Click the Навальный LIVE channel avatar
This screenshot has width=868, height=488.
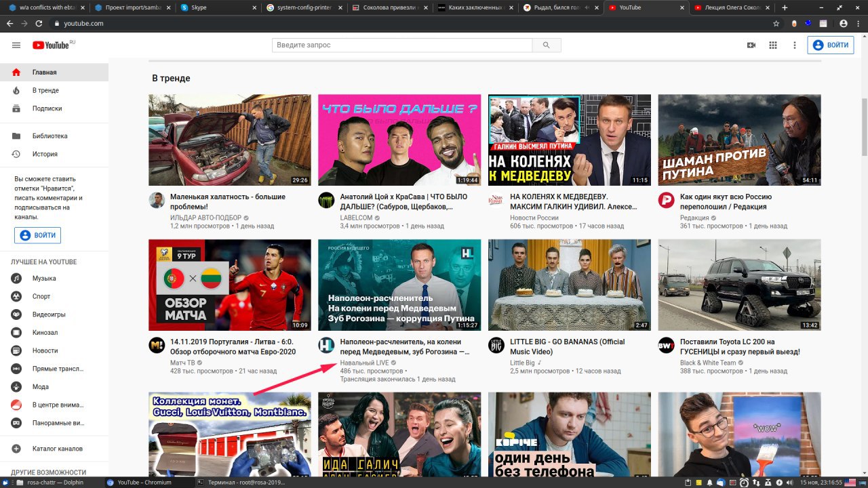click(x=326, y=345)
